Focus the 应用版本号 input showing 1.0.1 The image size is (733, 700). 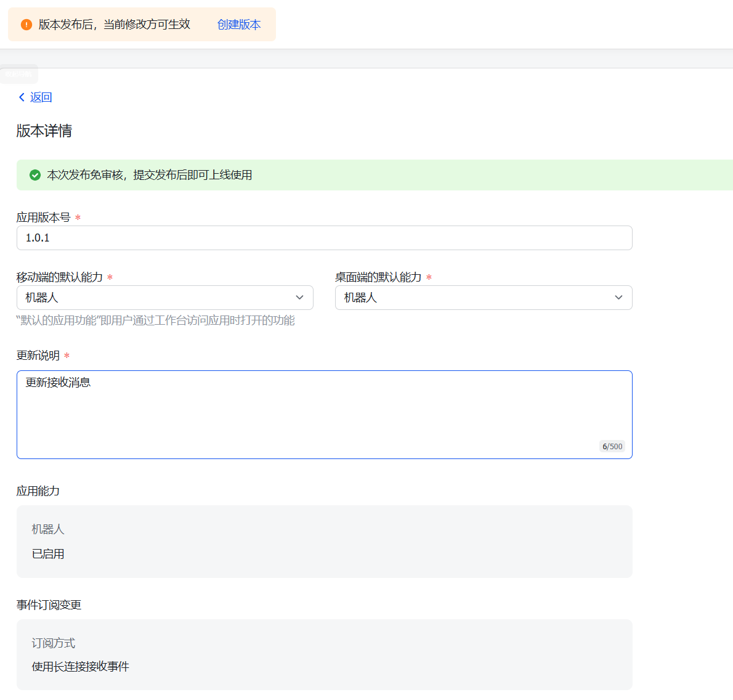pos(324,238)
